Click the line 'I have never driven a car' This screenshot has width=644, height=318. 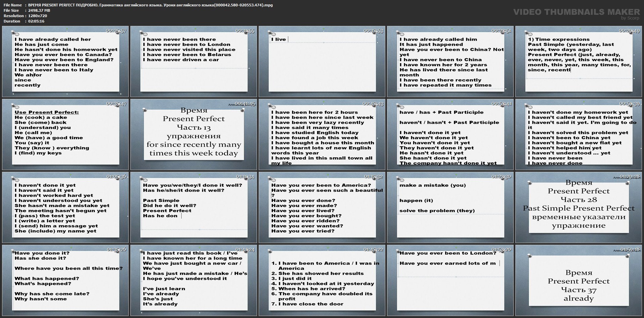click(x=181, y=60)
